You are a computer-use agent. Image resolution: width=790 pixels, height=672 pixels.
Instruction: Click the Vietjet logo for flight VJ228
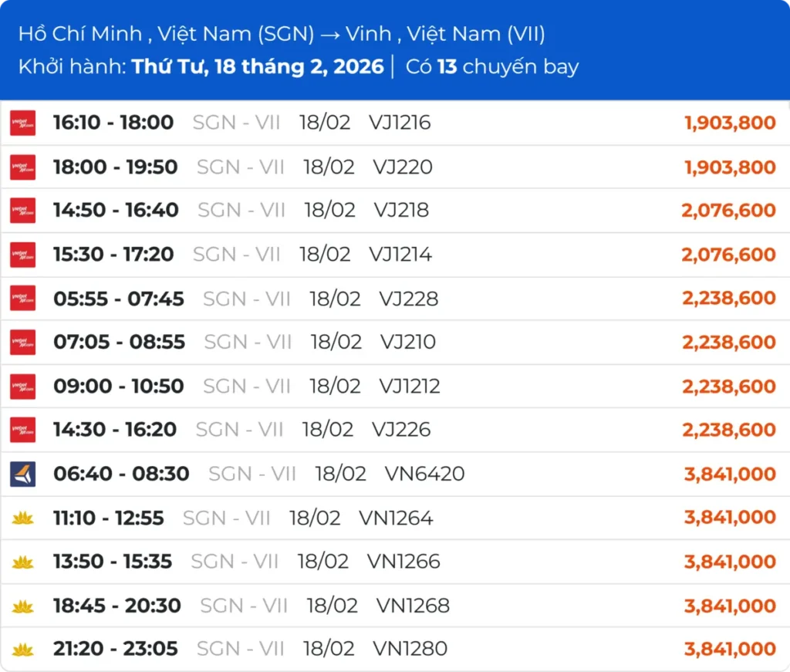click(x=22, y=299)
